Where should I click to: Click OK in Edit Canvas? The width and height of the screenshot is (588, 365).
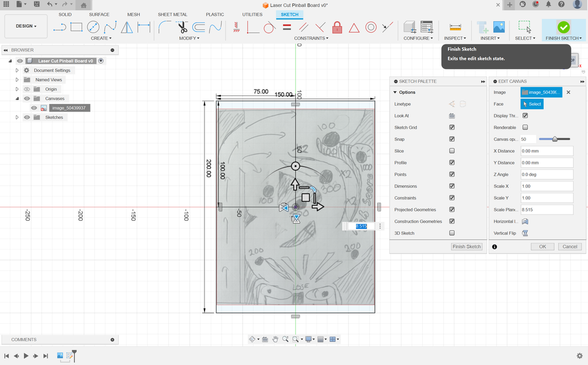[x=542, y=247]
